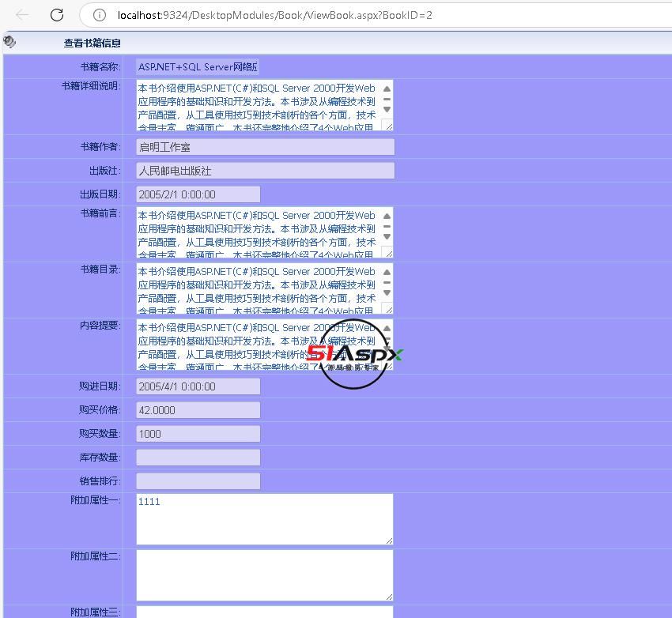Click the 内容提要 label
The width and height of the screenshot is (672, 618).
[100, 326]
